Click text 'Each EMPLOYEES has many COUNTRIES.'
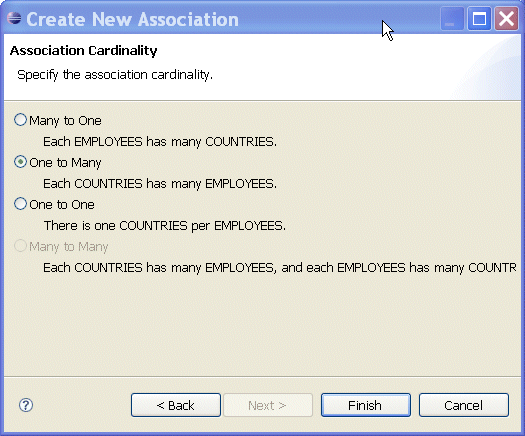 coord(160,142)
